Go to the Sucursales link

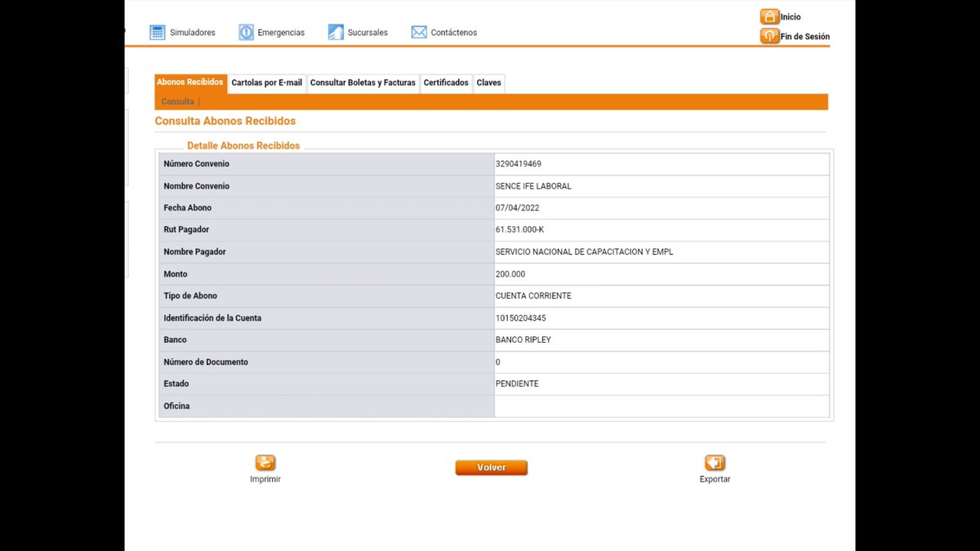[367, 33]
